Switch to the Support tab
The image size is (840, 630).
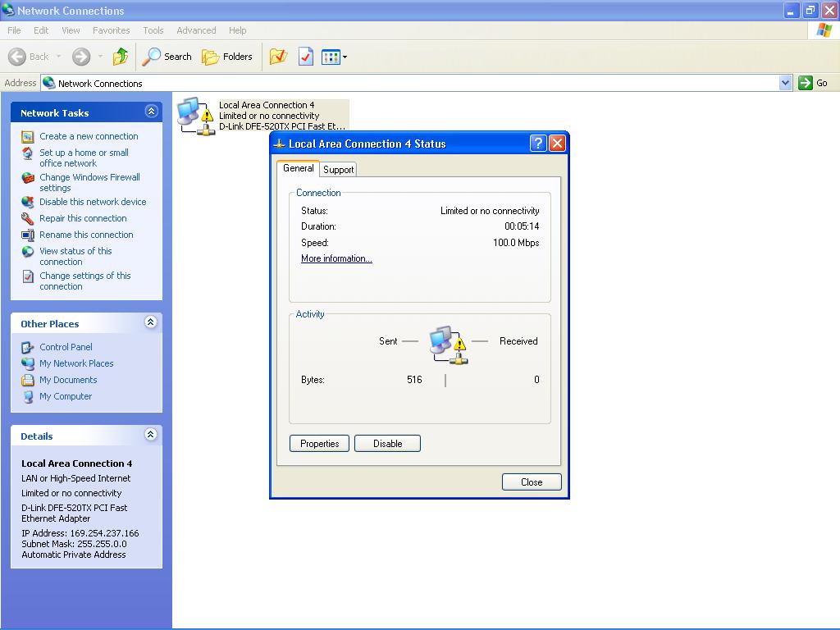click(x=338, y=170)
